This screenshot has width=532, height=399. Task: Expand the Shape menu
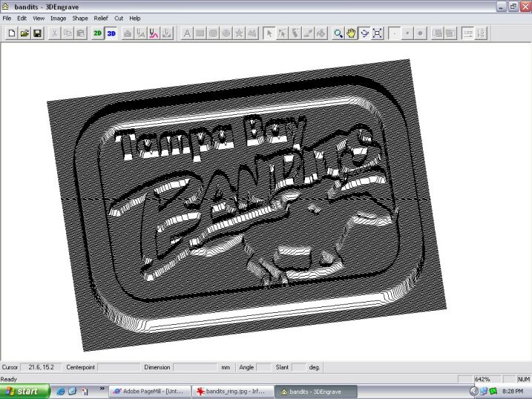[x=79, y=18]
